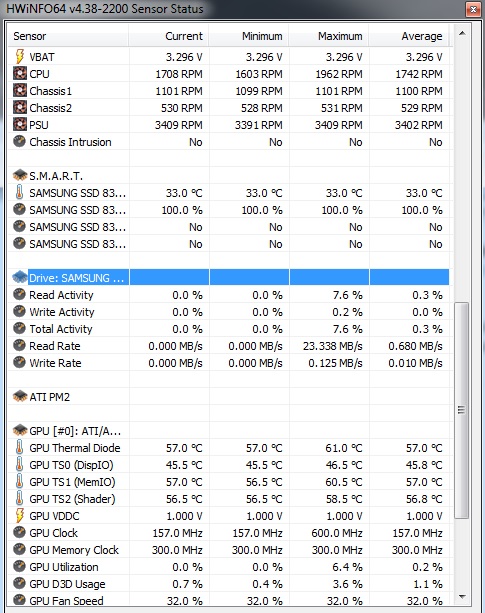485x613 pixels.
Task: Click the Chassis Intrusion gauge icon
Action: click(x=20, y=141)
